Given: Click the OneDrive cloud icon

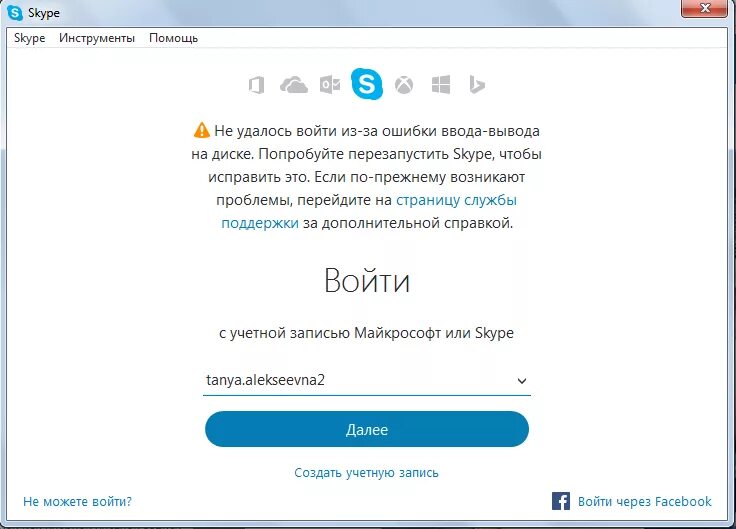Looking at the screenshot, I should click(294, 85).
